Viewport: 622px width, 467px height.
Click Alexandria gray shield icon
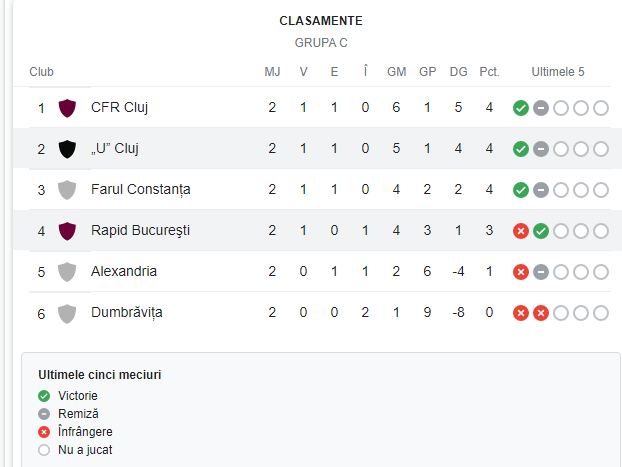pyautogui.click(x=68, y=272)
